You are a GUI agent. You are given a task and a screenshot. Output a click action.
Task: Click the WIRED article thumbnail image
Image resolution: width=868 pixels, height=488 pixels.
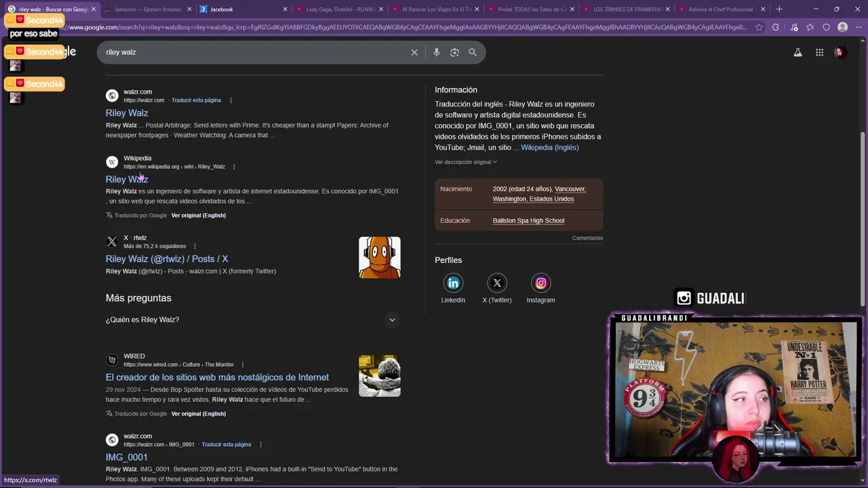click(x=380, y=376)
